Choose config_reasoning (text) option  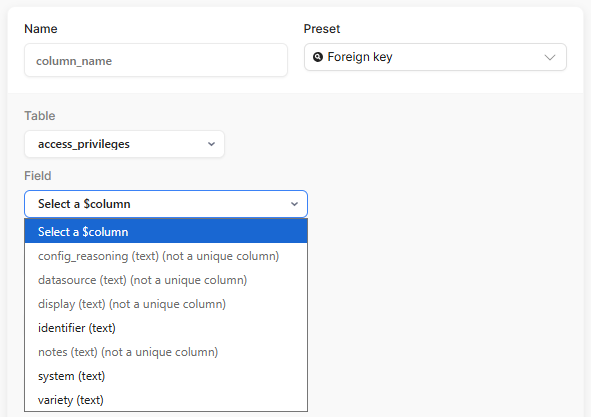(166, 256)
